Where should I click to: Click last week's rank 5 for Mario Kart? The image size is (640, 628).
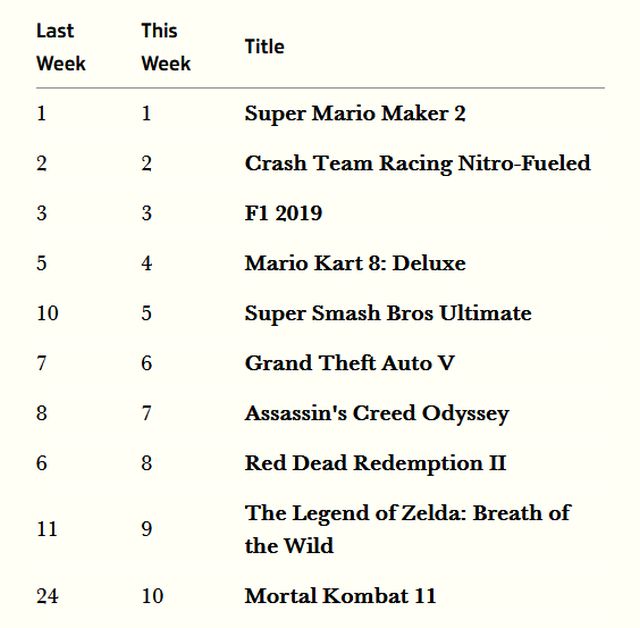click(41, 263)
